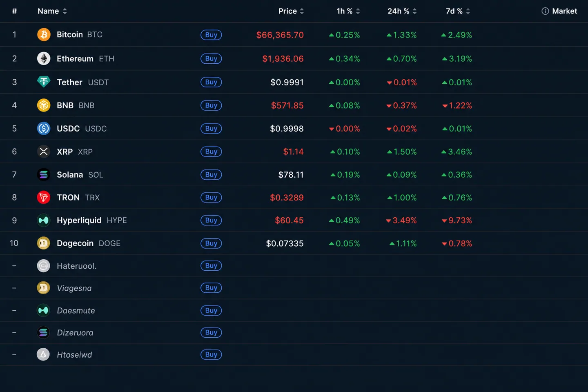Click the BNB coin logo
The height and width of the screenshot is (392, 588).
pos(44,105)
